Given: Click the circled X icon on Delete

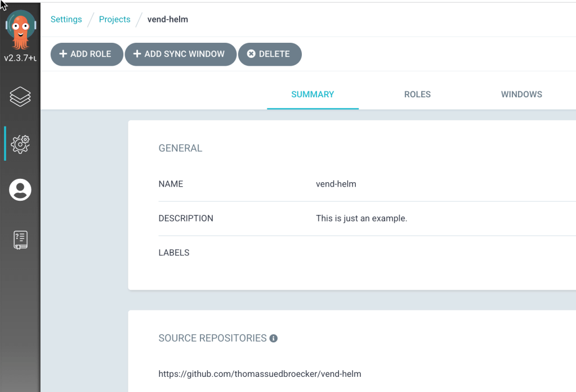Looking at the screenshot, I should 251,54.
